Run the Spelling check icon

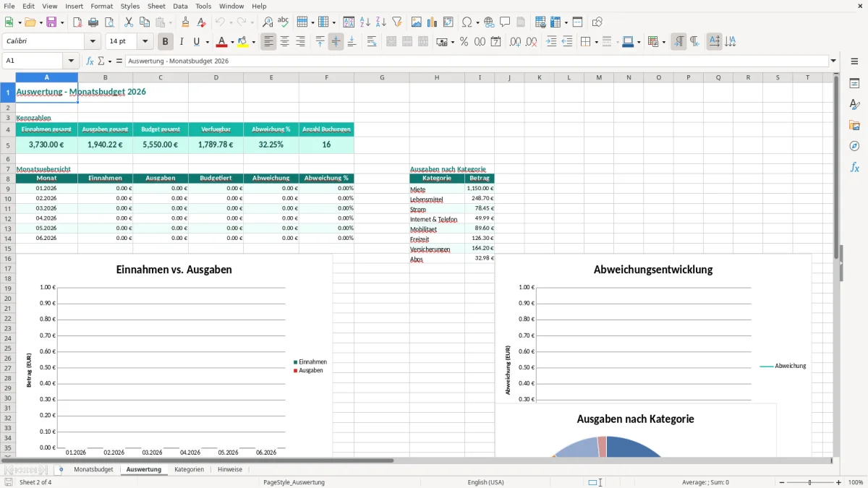[284, 22]
